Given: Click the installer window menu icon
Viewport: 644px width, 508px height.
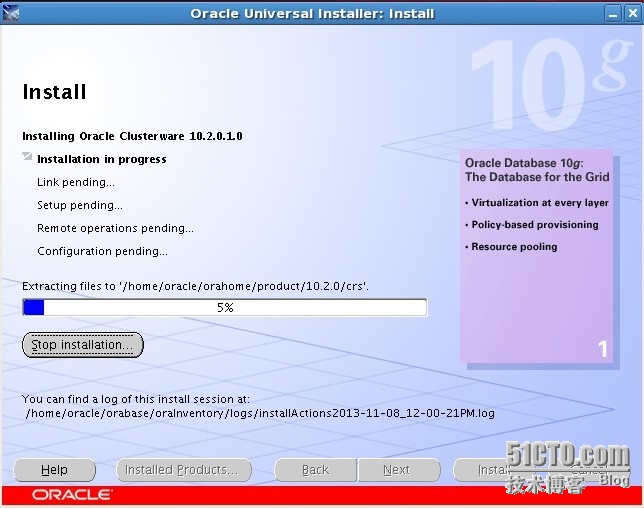Looking at the screenshot, I should pyautogui.click(x=10, y=14).
